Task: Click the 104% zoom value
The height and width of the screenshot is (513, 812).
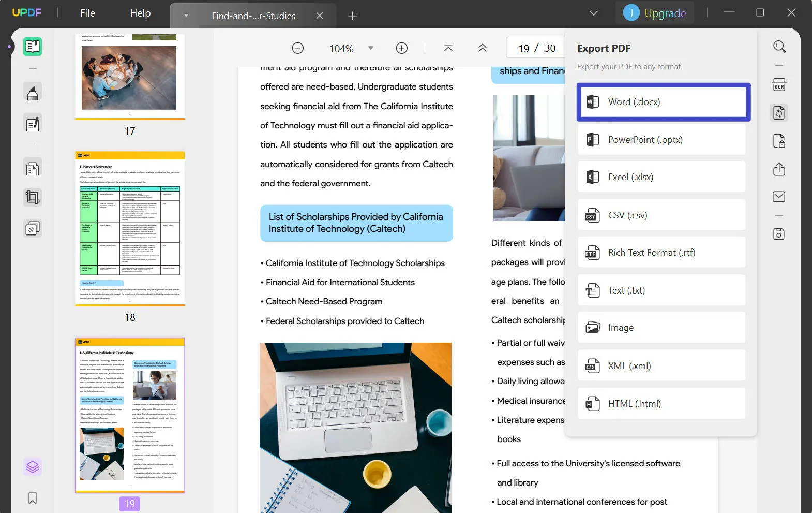Action: pyautogui.click(x=341, y=49)
